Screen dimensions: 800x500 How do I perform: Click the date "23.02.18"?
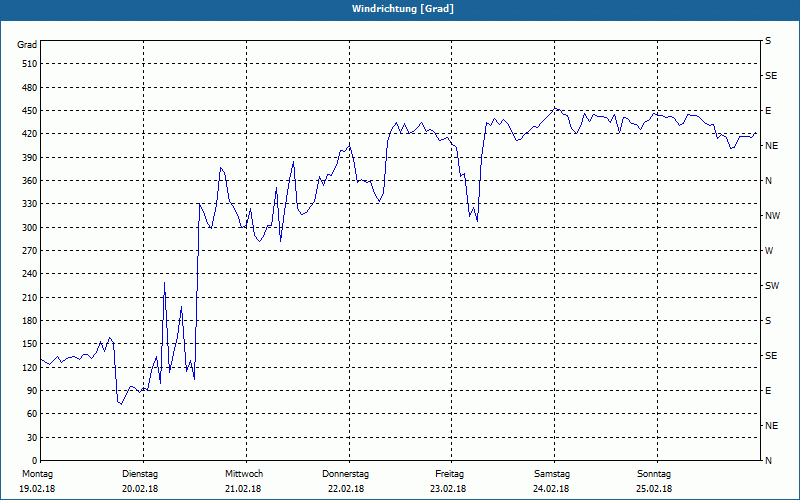(448, 489)
